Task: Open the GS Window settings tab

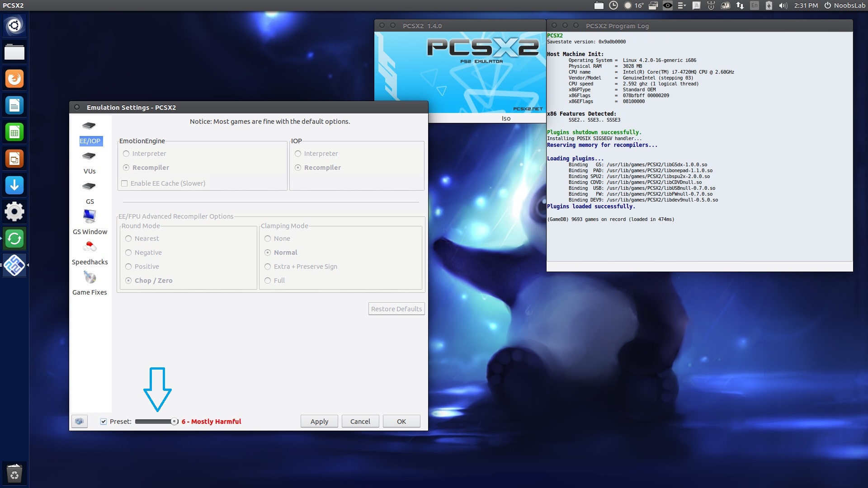Action: pyautogui.click(x=90, y=232)
